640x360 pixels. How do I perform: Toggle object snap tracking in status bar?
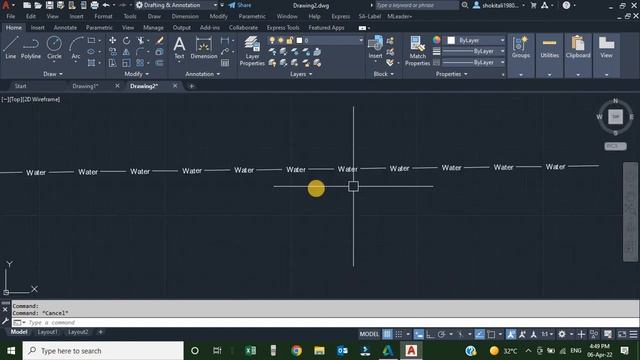click(480, 334)
